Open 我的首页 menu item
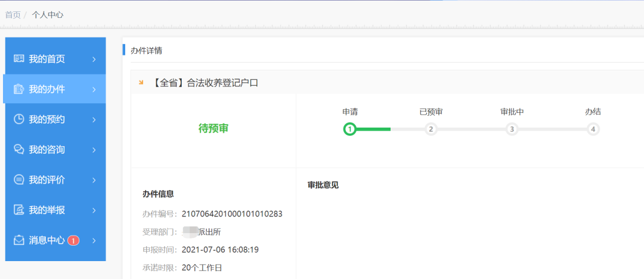This screenshot has width=644, height=279. 55,59
